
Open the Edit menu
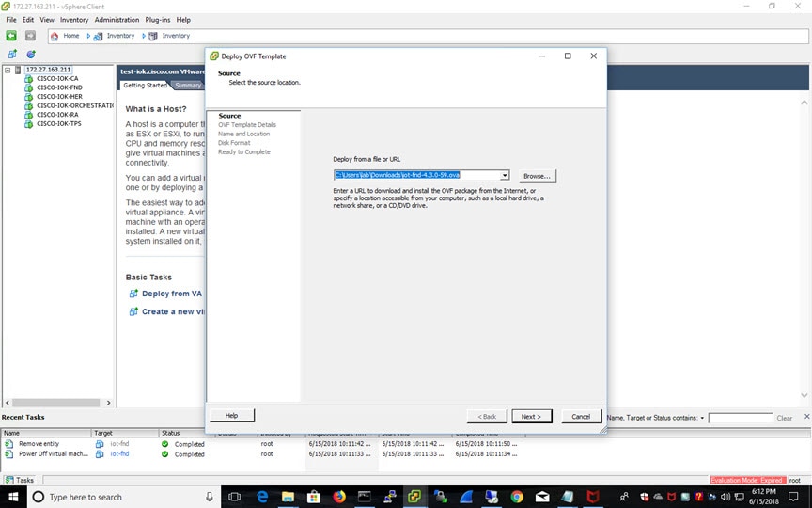[x=28, y=20]
